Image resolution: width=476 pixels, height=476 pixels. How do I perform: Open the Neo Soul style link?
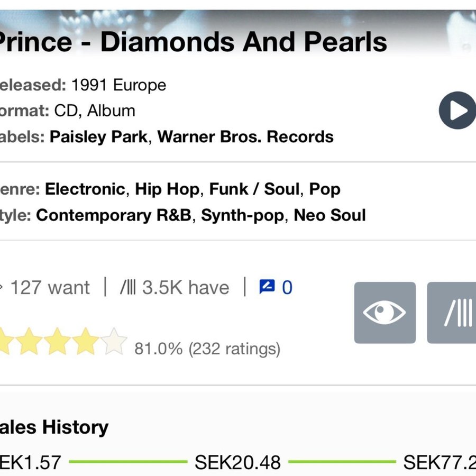click(329, 215)
